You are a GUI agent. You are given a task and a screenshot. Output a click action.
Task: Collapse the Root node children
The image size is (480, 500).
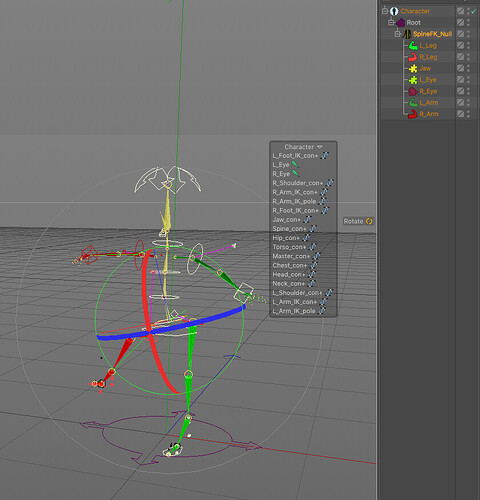point(391,22)
